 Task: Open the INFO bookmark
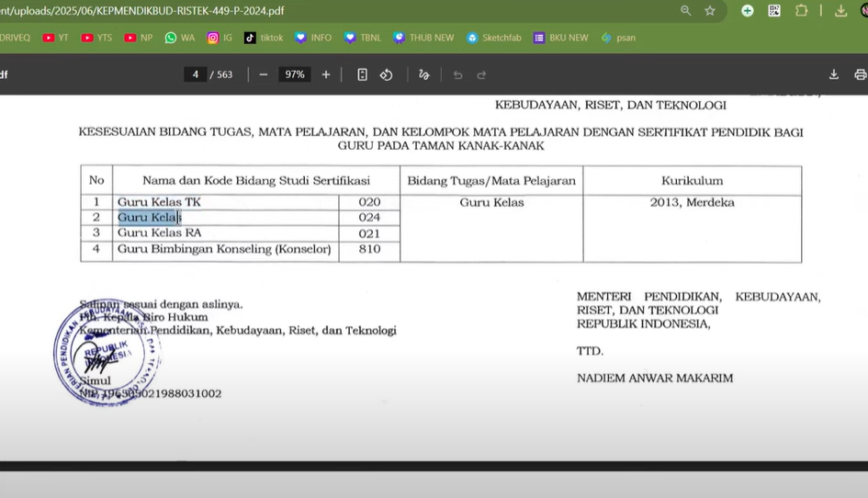click(x=313, y=38)
